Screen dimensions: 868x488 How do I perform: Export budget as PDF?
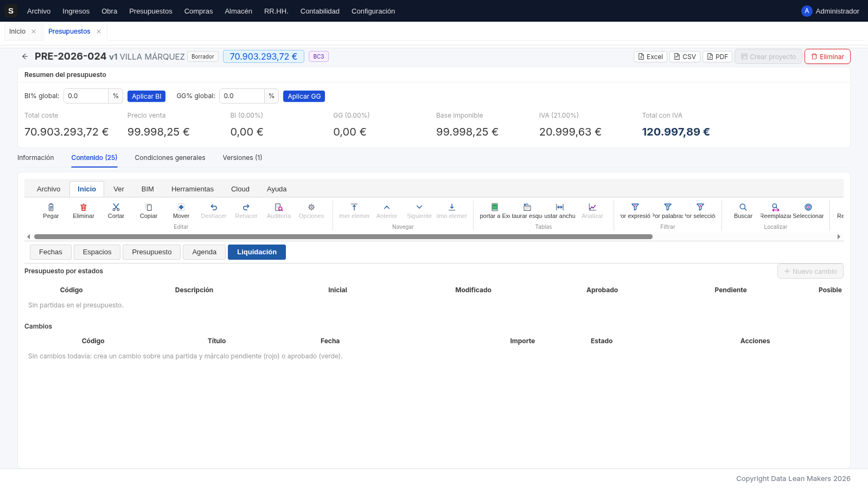click(x=717, y=56)
